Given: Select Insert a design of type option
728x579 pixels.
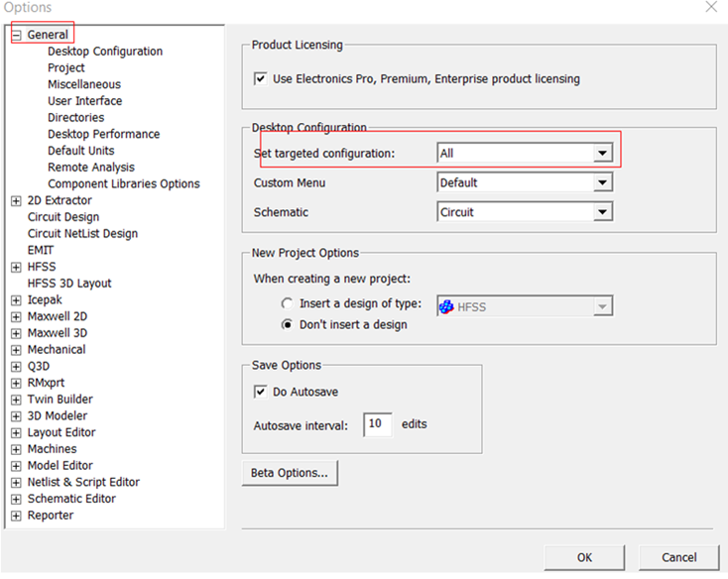Looking at the screenshot, I should 288,304.
